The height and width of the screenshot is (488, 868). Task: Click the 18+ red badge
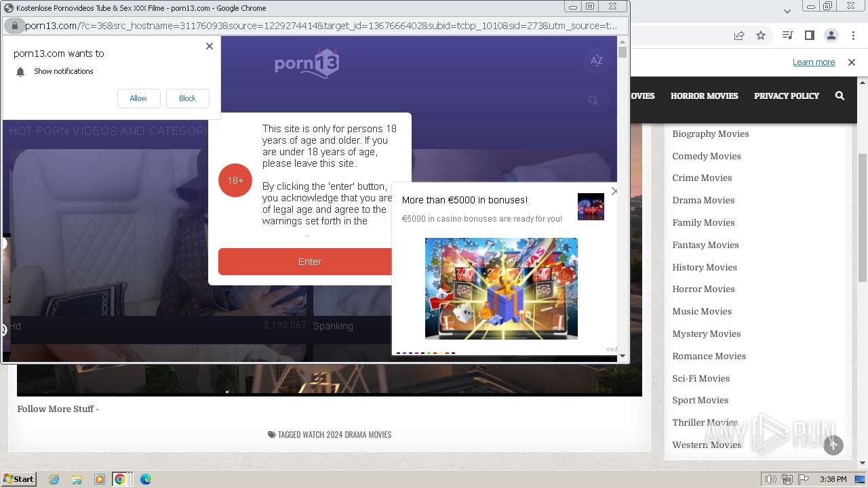click(x=235, y=180)
